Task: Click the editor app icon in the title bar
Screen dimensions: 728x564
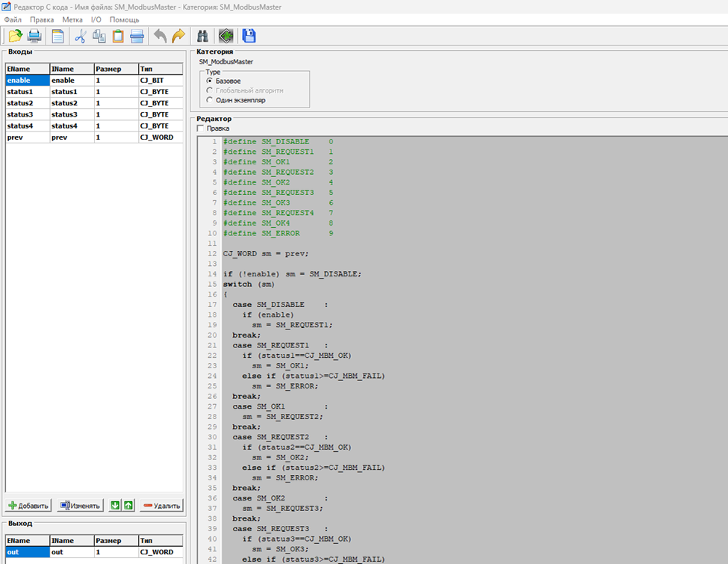Action: pyautogui.click(x=6, y=7)
